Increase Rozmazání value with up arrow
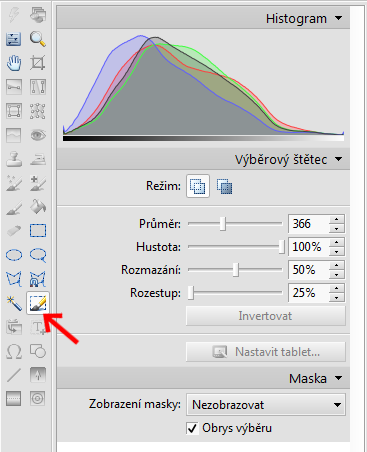Image resolution: width=367 pixels, height=452 pixels. click(x=337, y=265)
